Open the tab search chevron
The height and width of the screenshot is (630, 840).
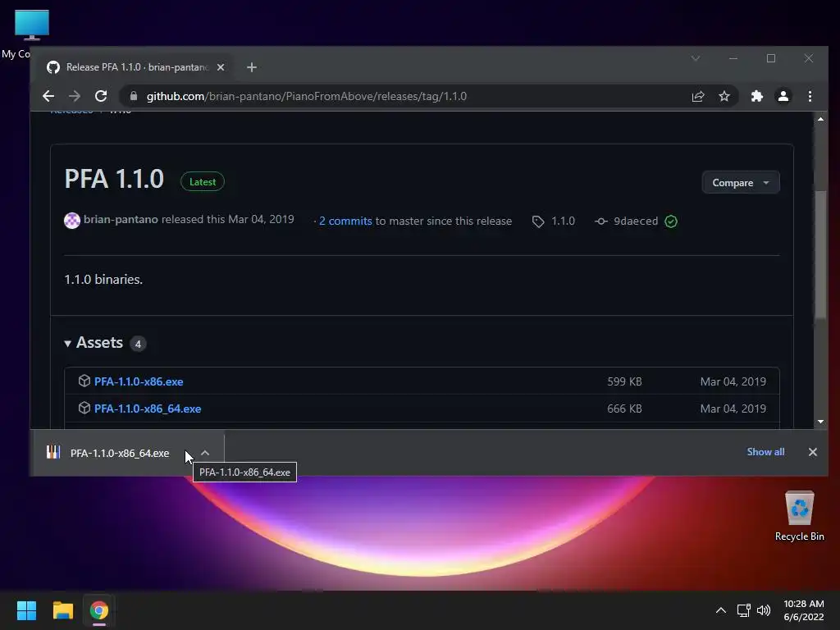tap(696, 58)
